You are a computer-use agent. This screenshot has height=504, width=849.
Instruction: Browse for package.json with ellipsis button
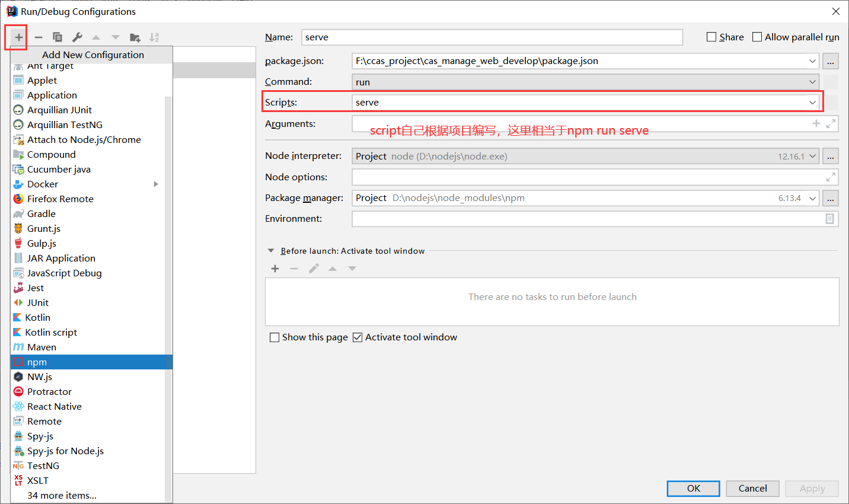pos(831,61)
